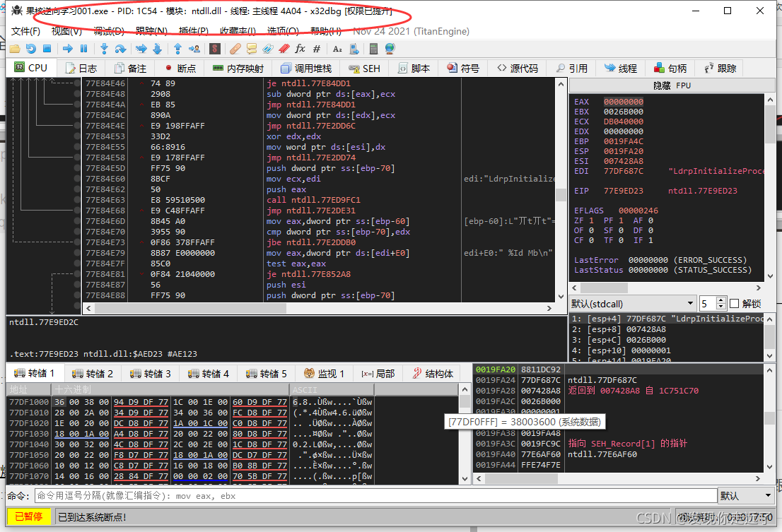Open the 符号 symbols tab
Image resolution: width=782 pixels, height=532 pixels.
[x=463, y=68]
